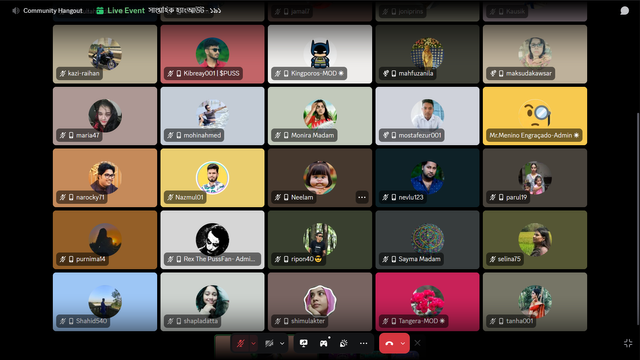
Task: Select shimulakter's avatar
Action: [x=320, y=301]
